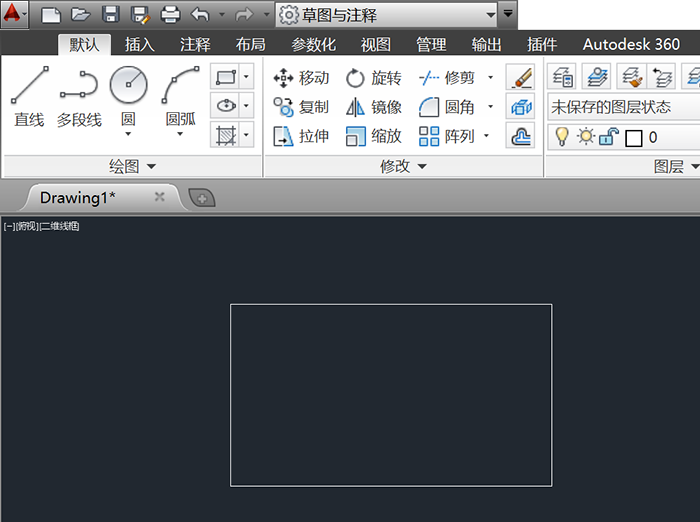The image size is (700, 522).
Task: Toggle layer 0 freeze sun icon
Action: 586,137
